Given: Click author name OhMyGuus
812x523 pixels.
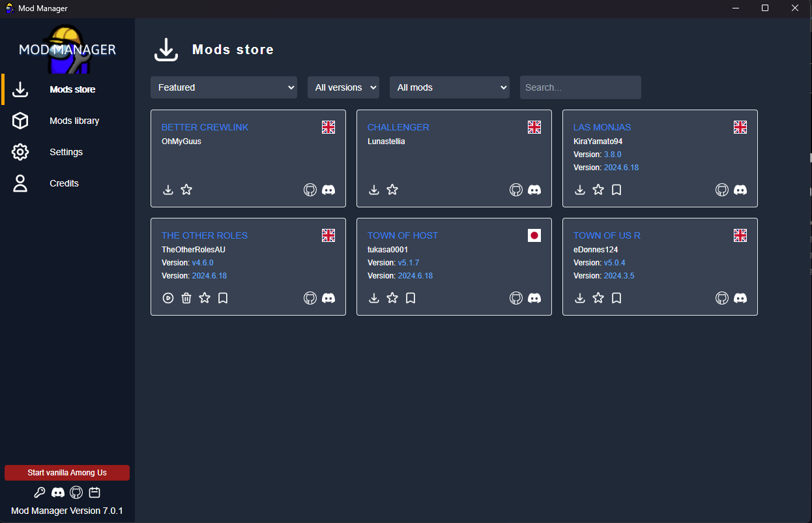Looking at the screenshot, I should (181, 142).
